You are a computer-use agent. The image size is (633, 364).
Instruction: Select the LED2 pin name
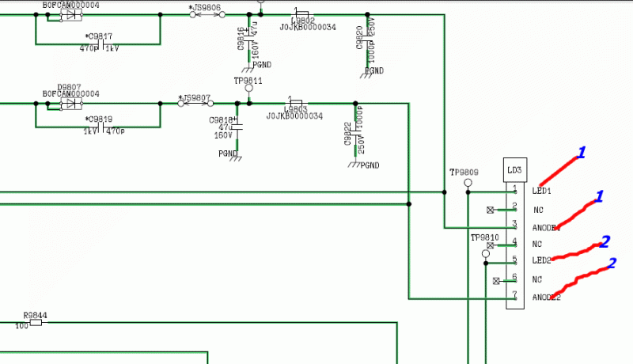click(541, 260)
